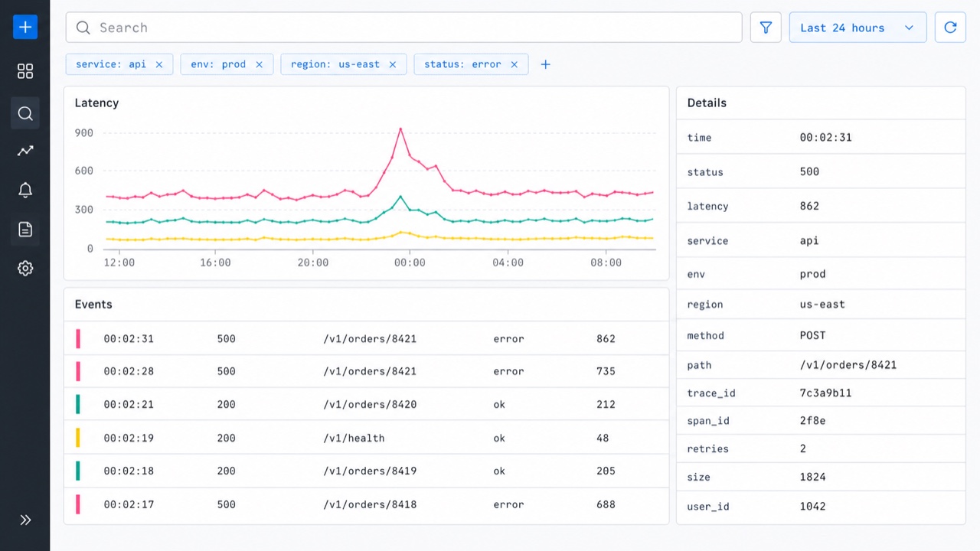This screenshot has height=551, width=980.
Task: Remove the service: api filter
Action: (x=159, y=64)
